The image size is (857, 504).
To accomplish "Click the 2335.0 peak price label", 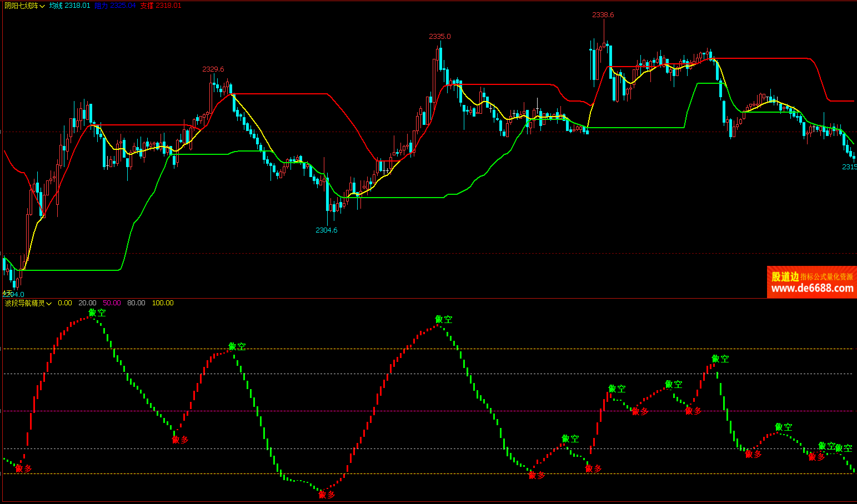I will (x=440, y=37).
